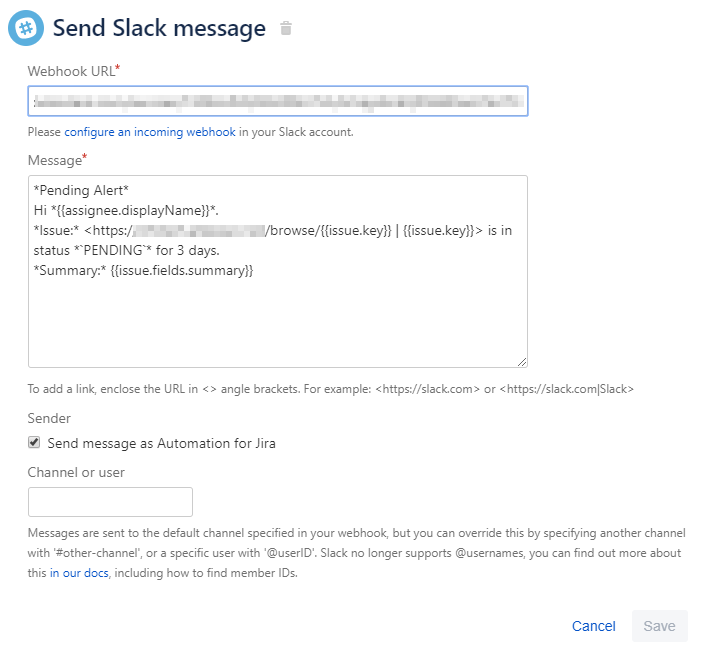Click the Message field label
The image size is (711, 651).
click(x=54, y=160)
